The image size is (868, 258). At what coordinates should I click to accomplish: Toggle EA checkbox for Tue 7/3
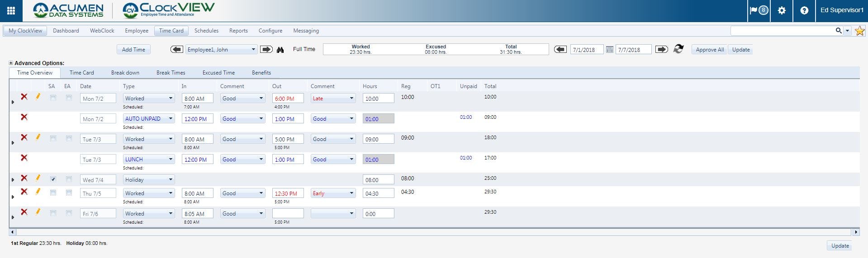pos(69,138)
